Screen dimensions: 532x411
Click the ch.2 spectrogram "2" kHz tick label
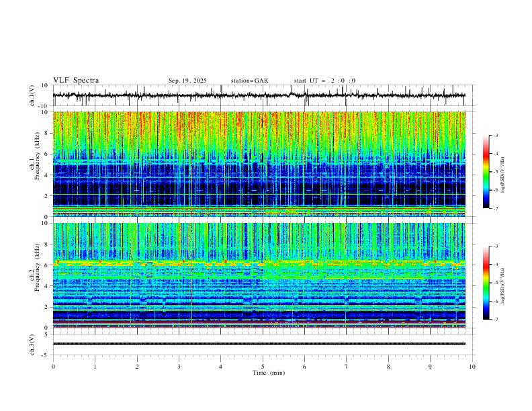click(x=46, y=307)
